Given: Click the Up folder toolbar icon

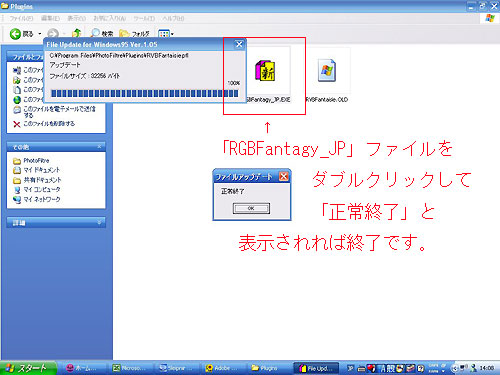Looking at the screenshot, I should (x=77, y=33).
